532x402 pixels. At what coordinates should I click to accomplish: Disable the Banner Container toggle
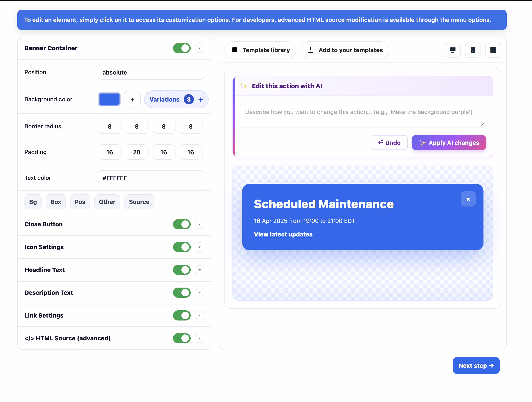[182, 48]
